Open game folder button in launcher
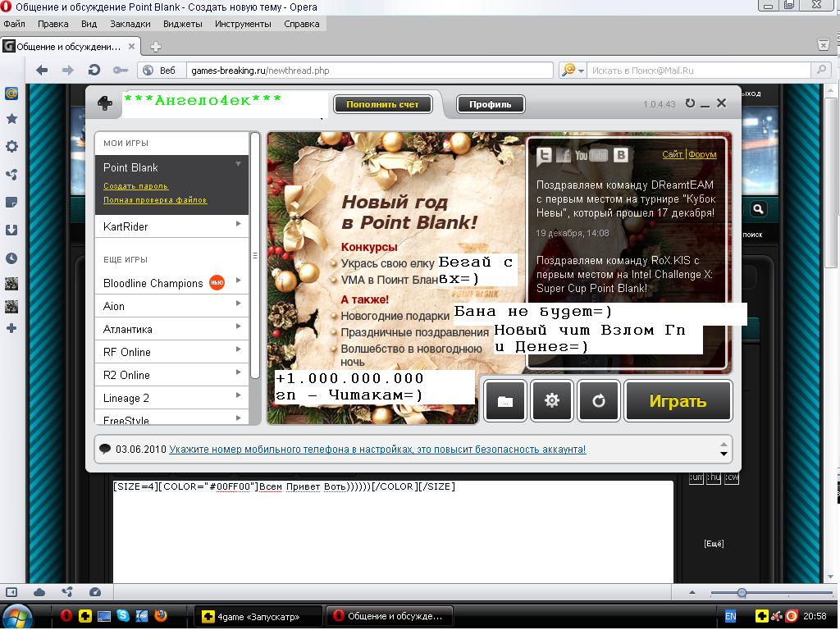The image size is (840, 630). (505, 400)
